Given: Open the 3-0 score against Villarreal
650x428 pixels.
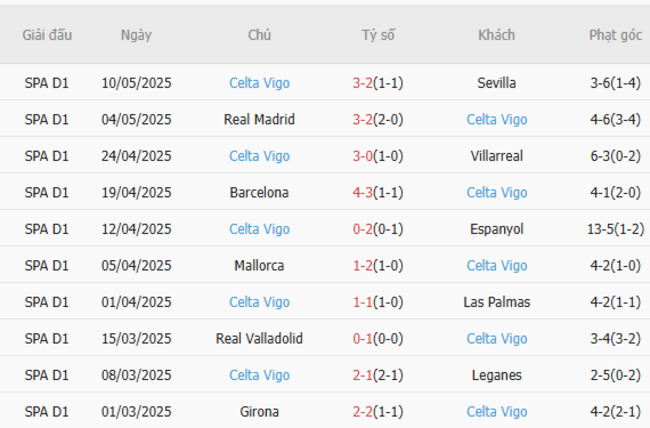Looking at the screenshot, I should pyautogui.click(x=362, y=156).
